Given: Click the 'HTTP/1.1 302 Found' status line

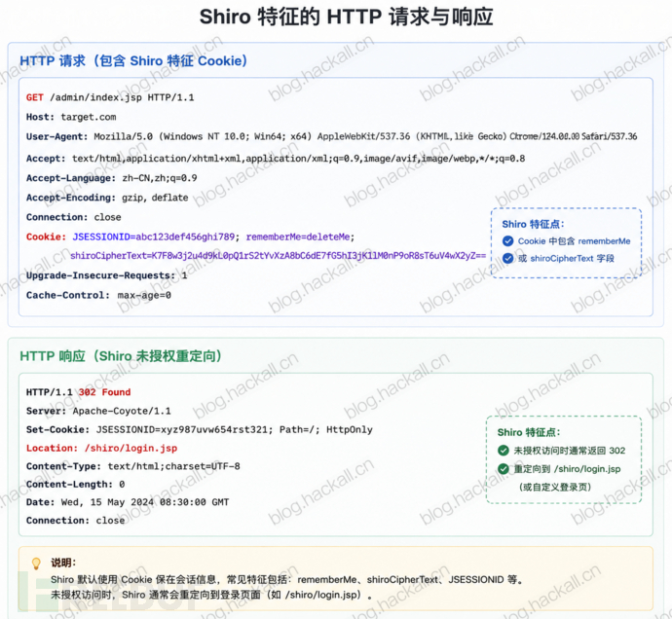Looking at the screenshot, I should coord(79,392).
